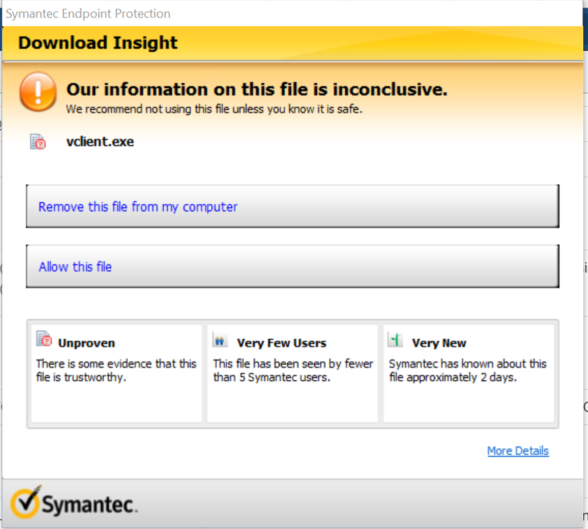Click the Very New info panel
The width and height of the screenshot is (588, 529).
coord(469,373)
